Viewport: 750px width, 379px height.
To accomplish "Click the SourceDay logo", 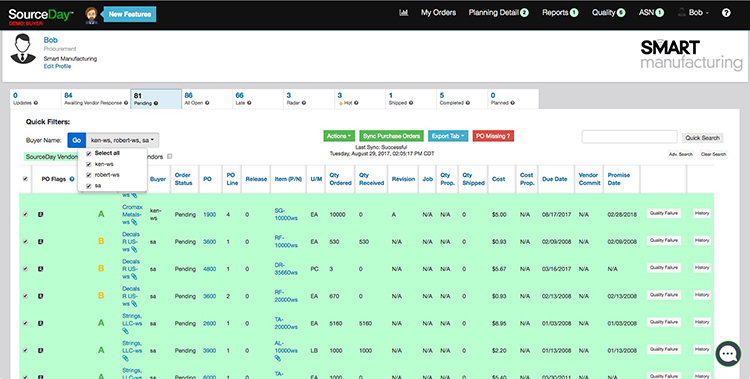I will pos(41,16).
